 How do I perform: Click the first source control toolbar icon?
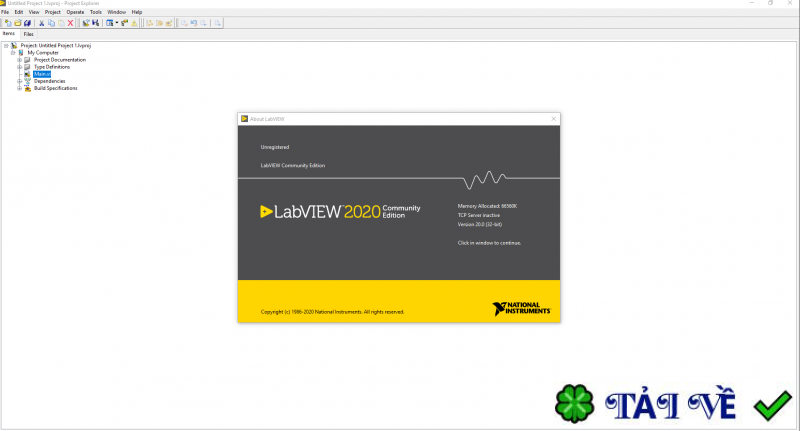coord(184,23)
